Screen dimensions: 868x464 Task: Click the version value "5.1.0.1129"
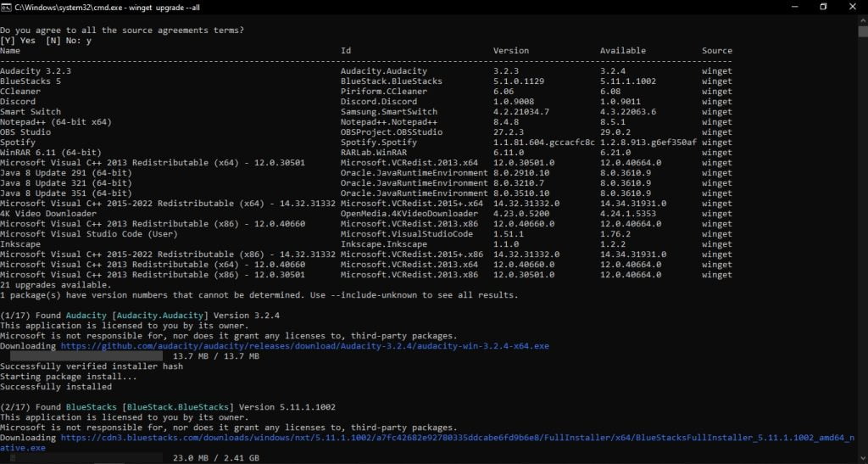coord(519,81)
